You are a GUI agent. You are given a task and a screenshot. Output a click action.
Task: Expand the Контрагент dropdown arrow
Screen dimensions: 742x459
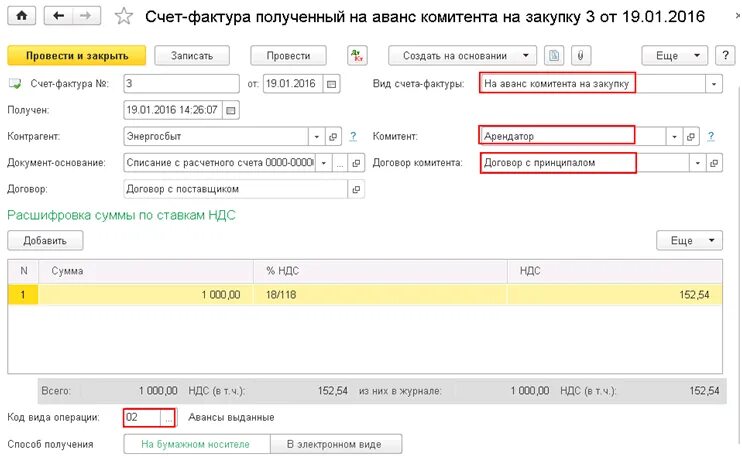point(316,137)
